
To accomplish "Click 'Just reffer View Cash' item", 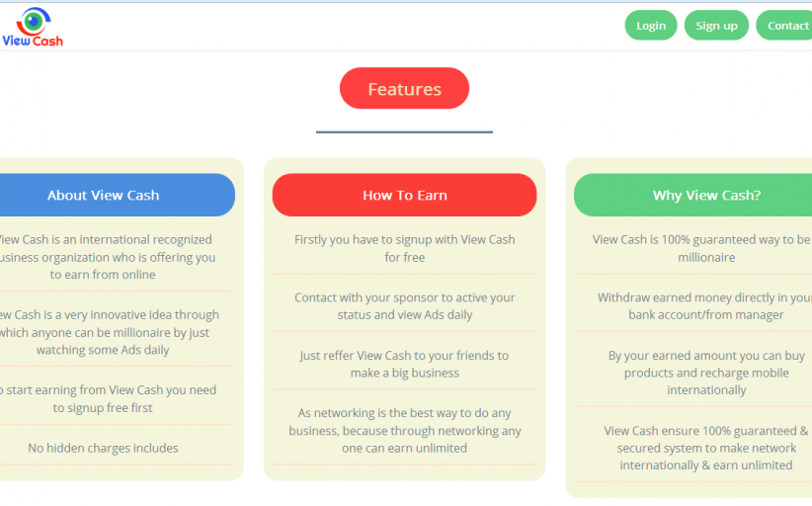I will pos(404,364).
